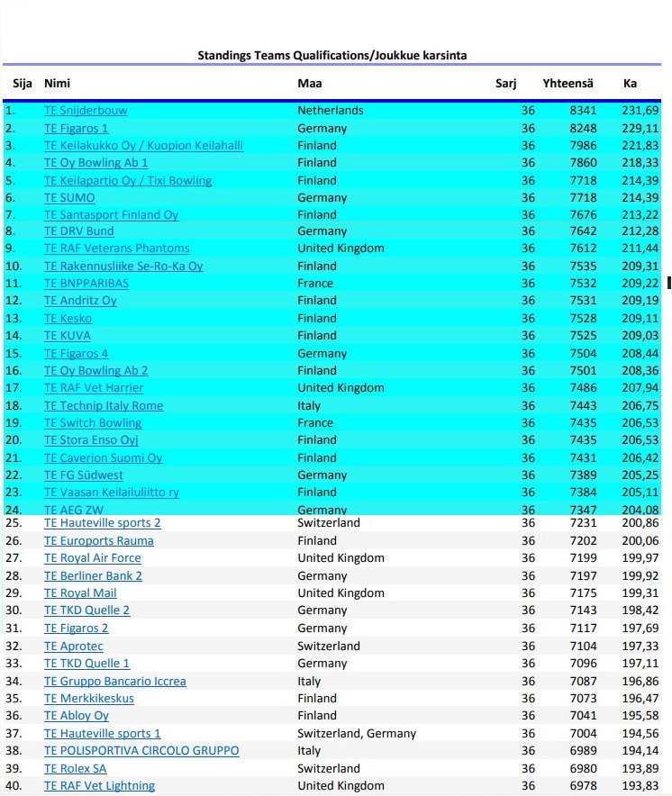This screenshot has width=672, height=796.
Task: Click the TE Figaros 4 link
Action: tap(77, 354)
